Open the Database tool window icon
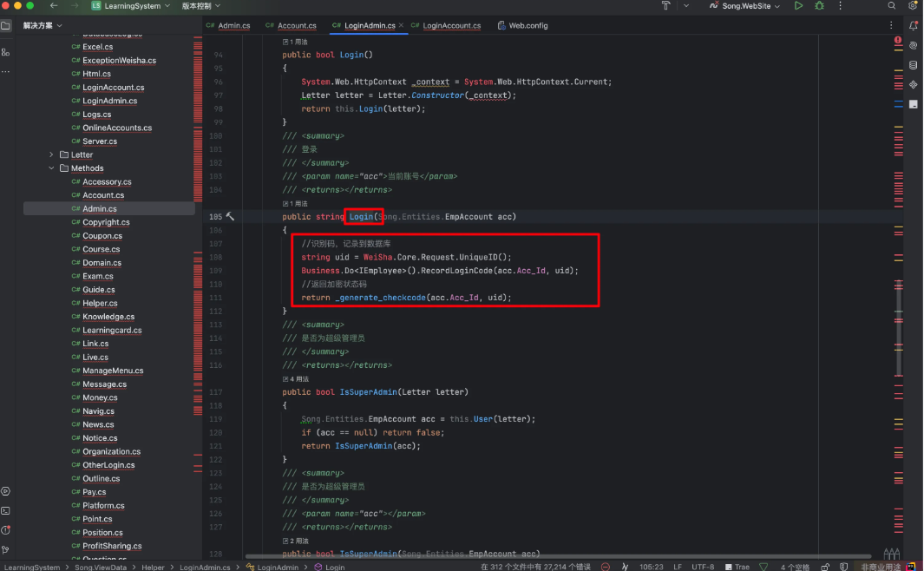 tap(913, 65)
